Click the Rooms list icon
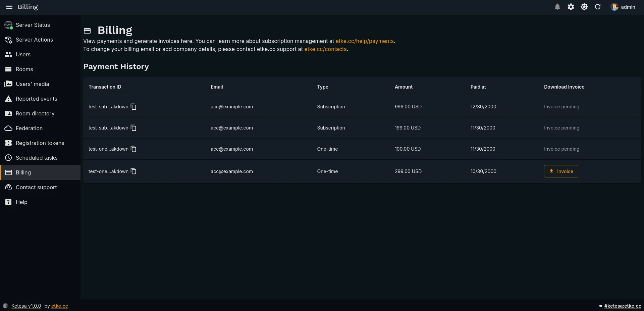The width and height of the screenshot is (644, 311). [x=8, y=69]
